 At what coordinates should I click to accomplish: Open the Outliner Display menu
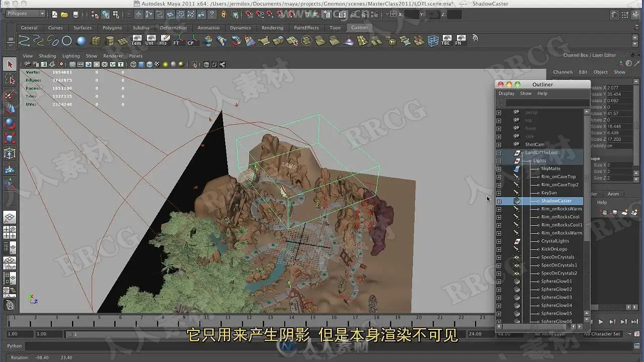coord(506,94)
